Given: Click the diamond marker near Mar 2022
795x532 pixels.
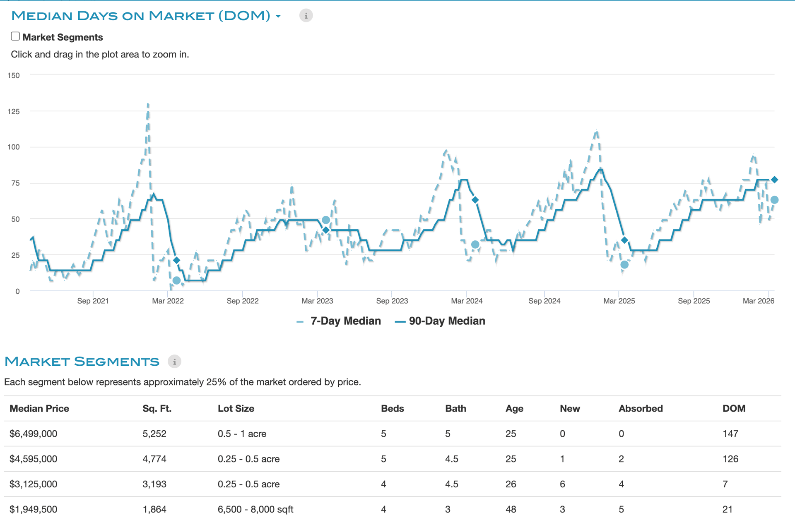Looking at the screenshot, I should (x=176, y=260).
